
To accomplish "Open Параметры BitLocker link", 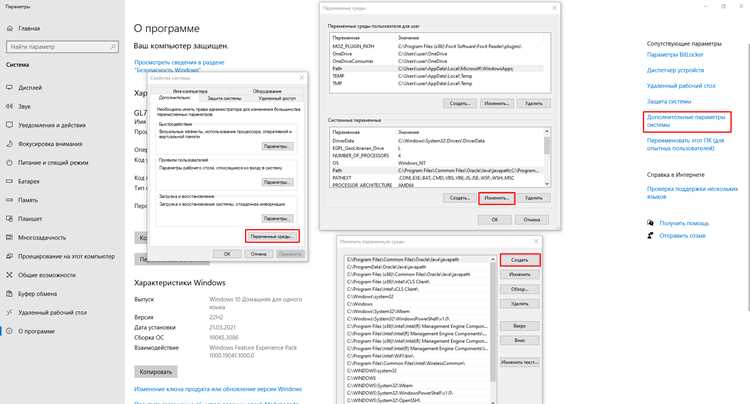I will 675,55.
